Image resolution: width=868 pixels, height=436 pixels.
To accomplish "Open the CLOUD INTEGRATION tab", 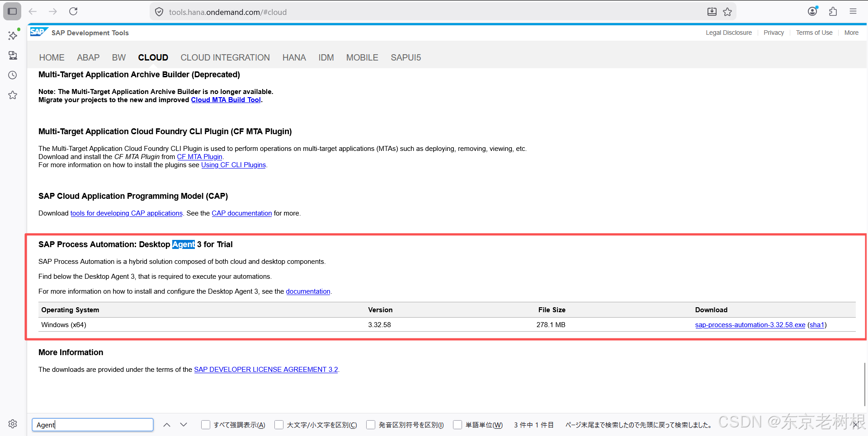I will pyautogui.click(x=225, y=57).
